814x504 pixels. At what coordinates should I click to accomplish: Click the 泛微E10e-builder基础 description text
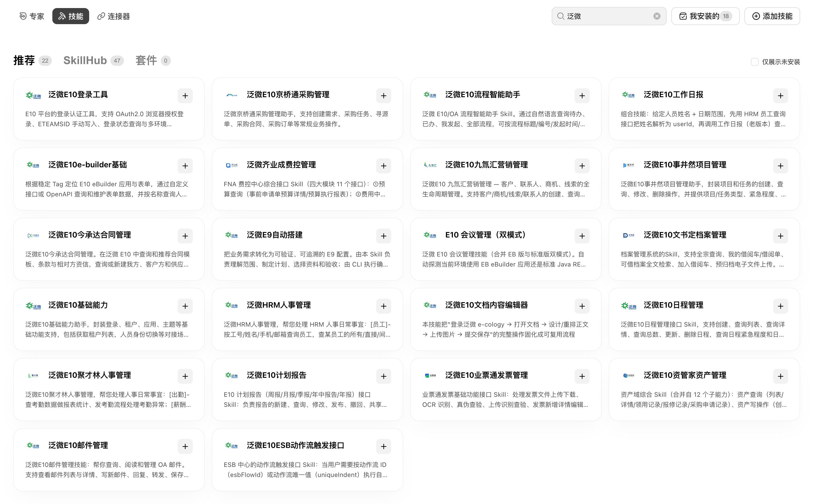coord(107,189)
